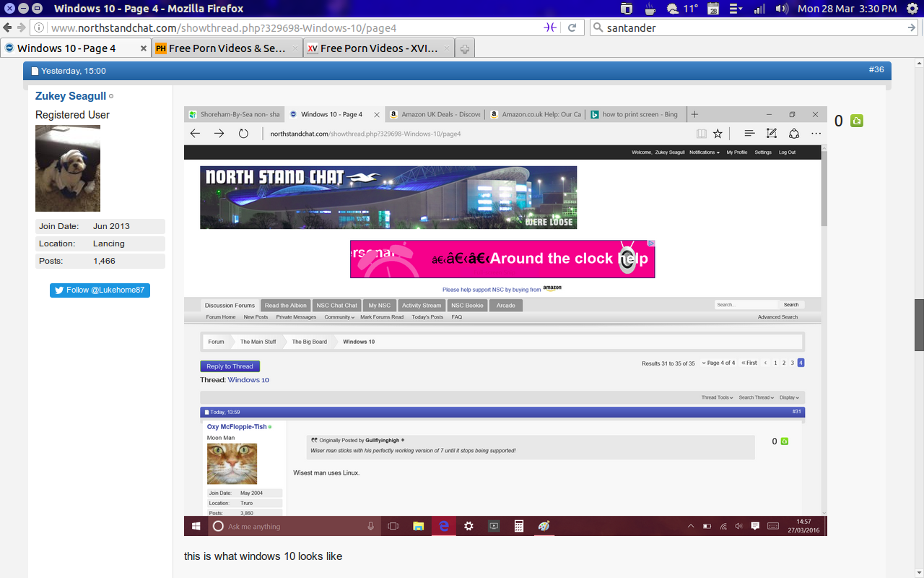Close the 'Windows 10 - Page 4' tab
The image size is (924, 578).
click(143, 48)
